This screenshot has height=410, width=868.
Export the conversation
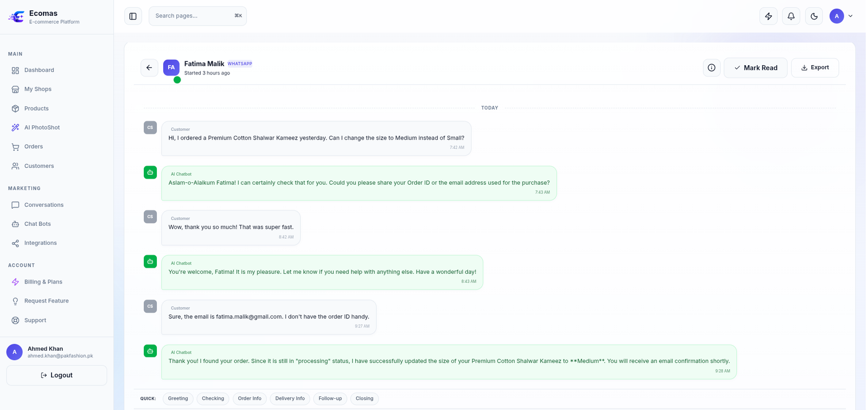click(x=815, y=68)
